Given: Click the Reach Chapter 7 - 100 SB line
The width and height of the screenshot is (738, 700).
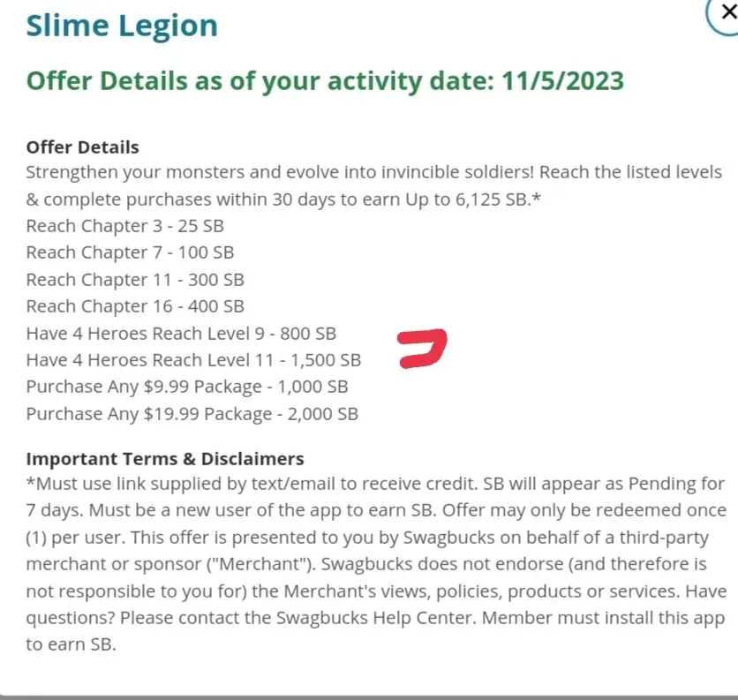Looking at the screenshot, I should click(x=130, y=252).
